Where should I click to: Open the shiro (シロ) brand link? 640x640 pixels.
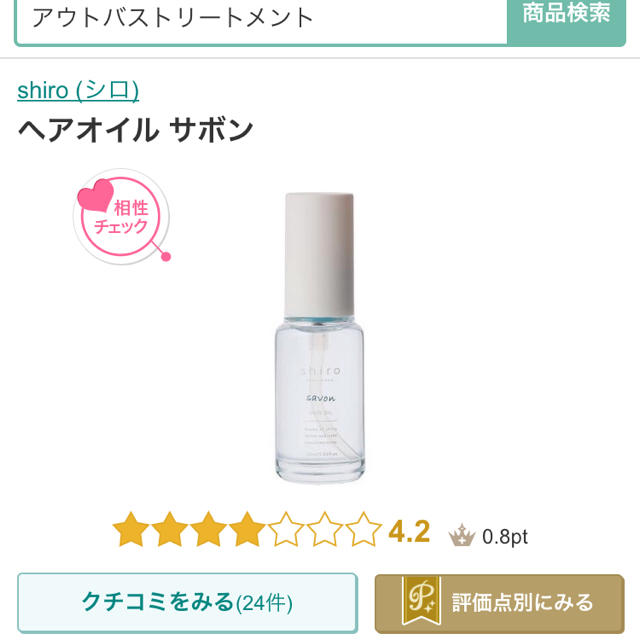coord(78,90)
